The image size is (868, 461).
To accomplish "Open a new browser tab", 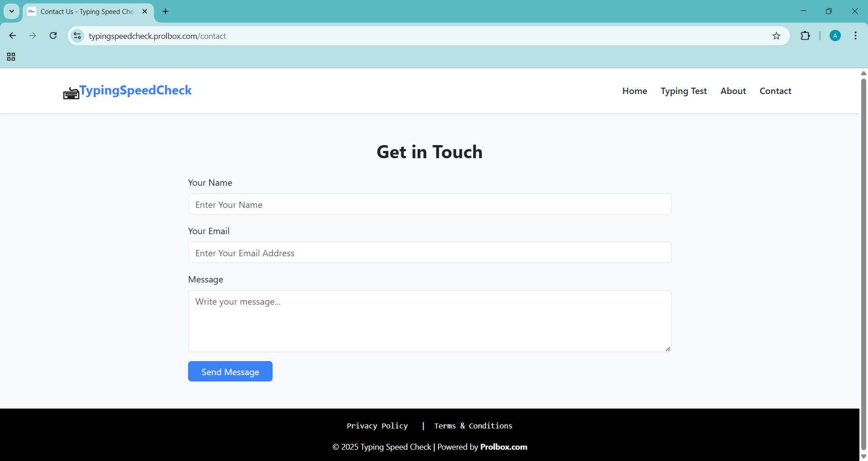I will click(165, 11).
